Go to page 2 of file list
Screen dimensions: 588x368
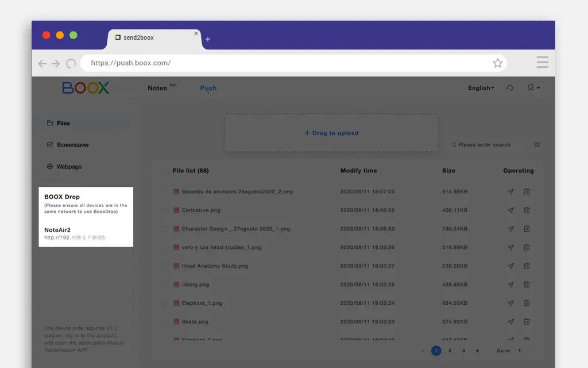click(450, 351)
